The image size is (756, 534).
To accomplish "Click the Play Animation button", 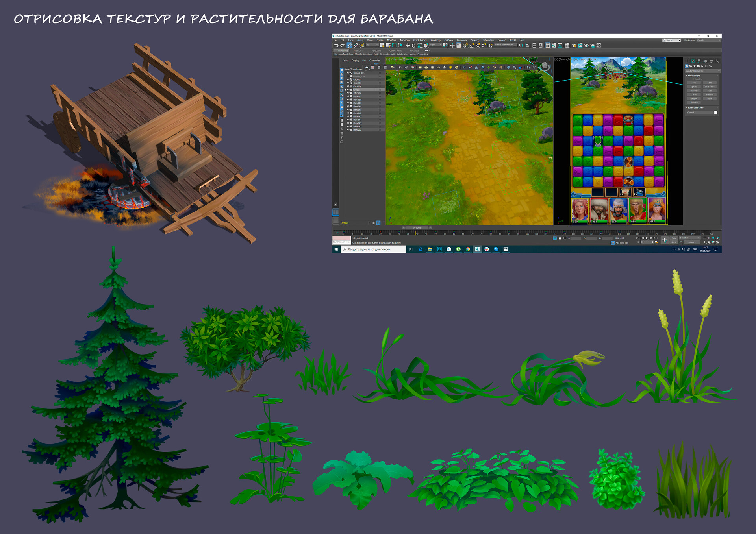I will tap(647, 238).
